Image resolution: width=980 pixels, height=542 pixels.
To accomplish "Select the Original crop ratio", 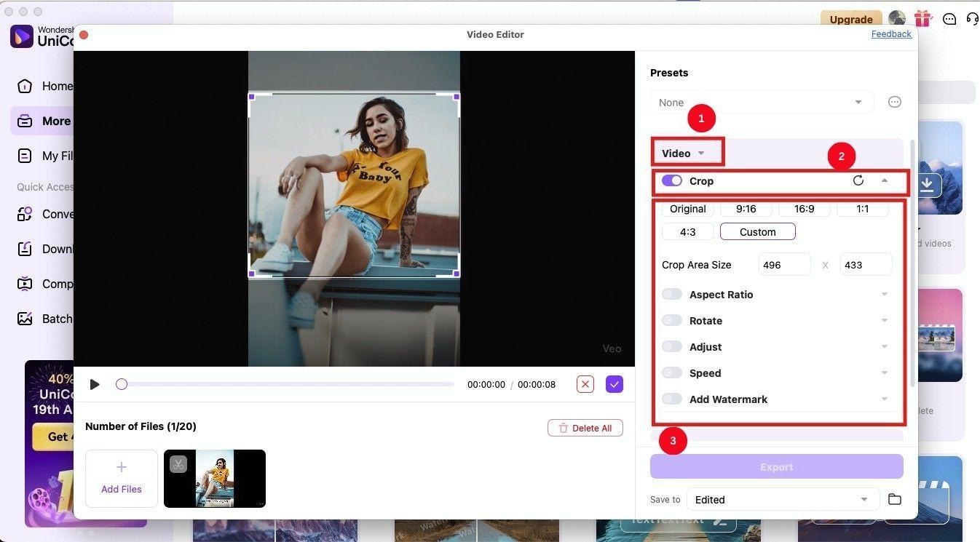I will 688,209.
